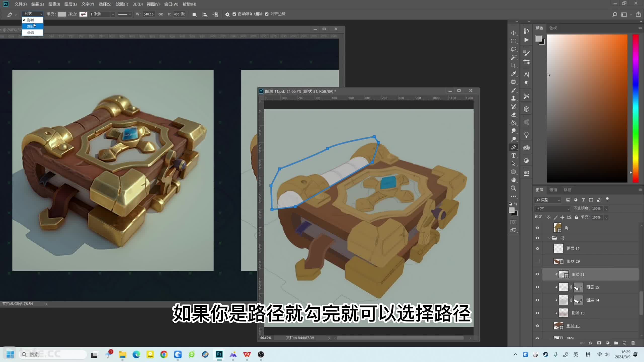Hide the 角 layer
The width and height of the screenshot is (644, 362).
538,228
